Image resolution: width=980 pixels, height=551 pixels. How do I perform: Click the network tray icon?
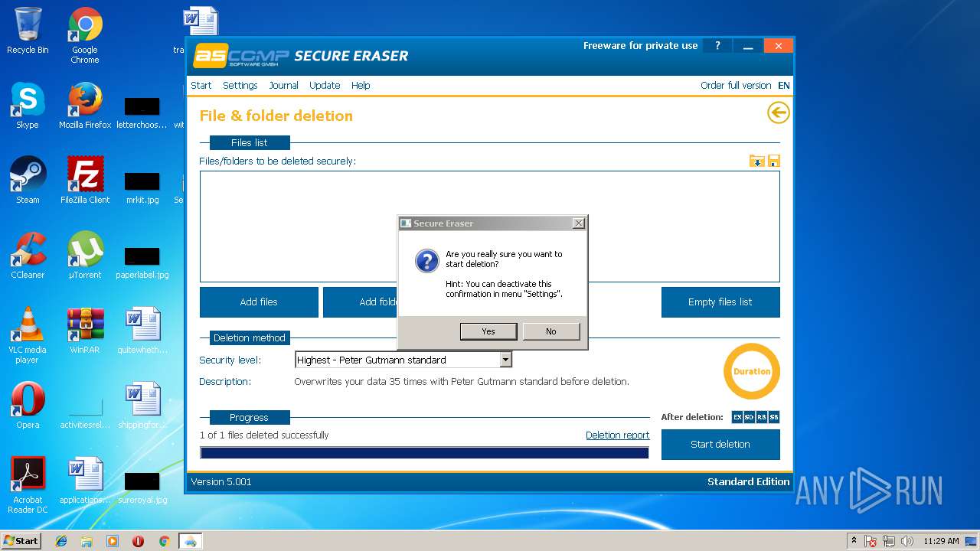(889, 541)
